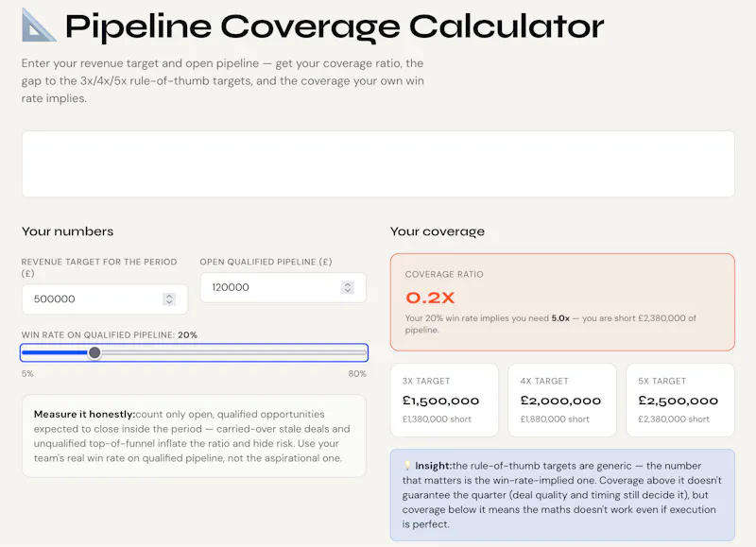Click the 4X TARGET £2,000,000 card
The height and width of the screenshot is (547, 756).
pos(562,400)
